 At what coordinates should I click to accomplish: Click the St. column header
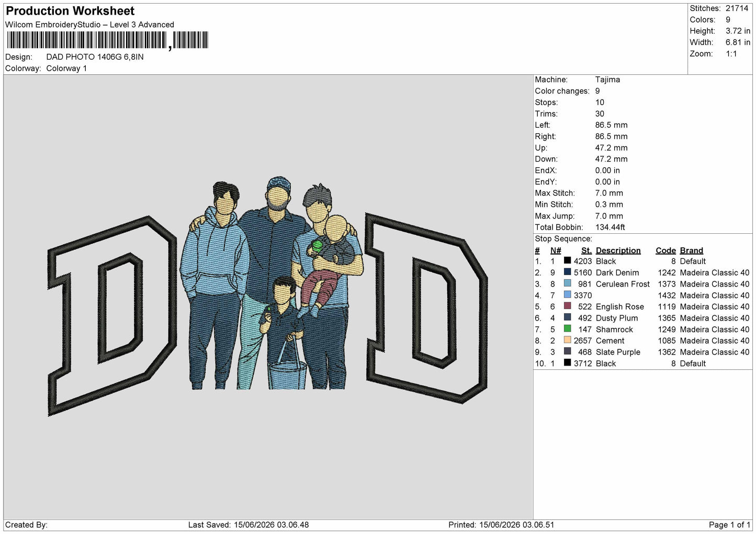(586, 251)
